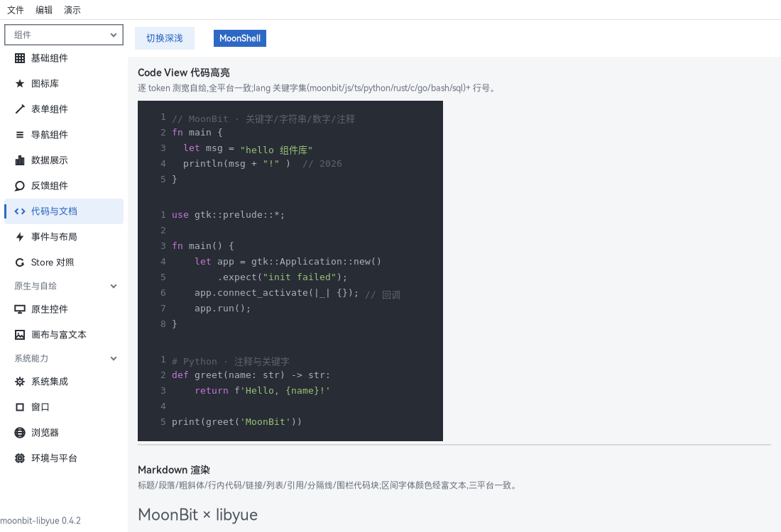781x532 pixels.
Task: Open 窗口 page in sidebar
Action: 64,407
